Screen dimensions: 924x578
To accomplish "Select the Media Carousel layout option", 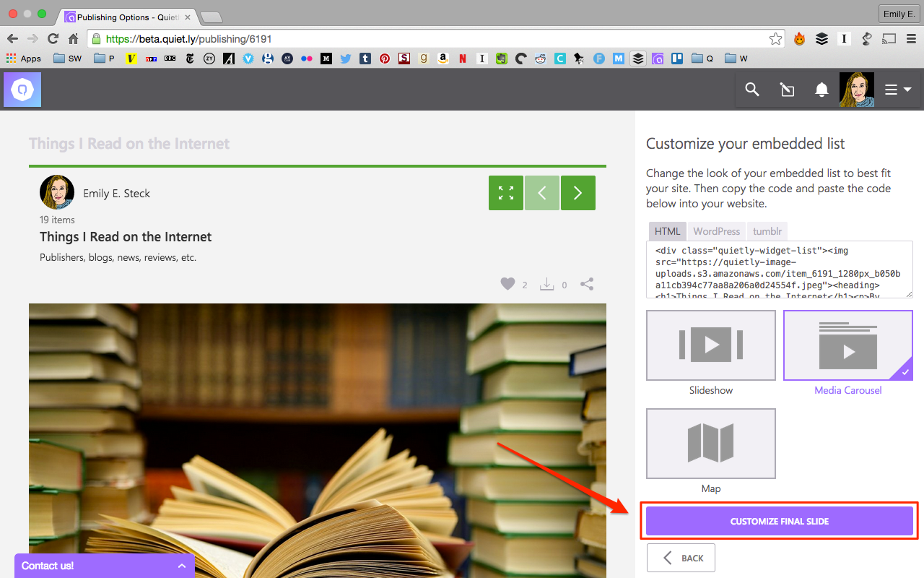I will [847, 346].
